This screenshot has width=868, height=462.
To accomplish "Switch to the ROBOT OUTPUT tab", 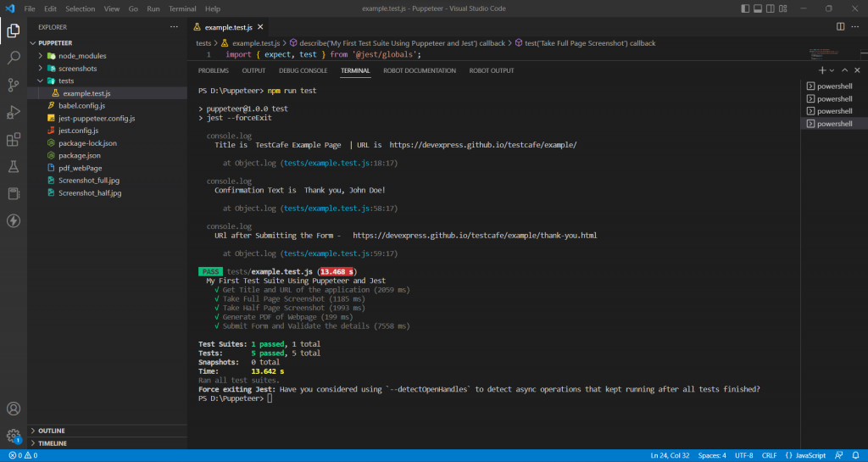I will tap(492, 71).
